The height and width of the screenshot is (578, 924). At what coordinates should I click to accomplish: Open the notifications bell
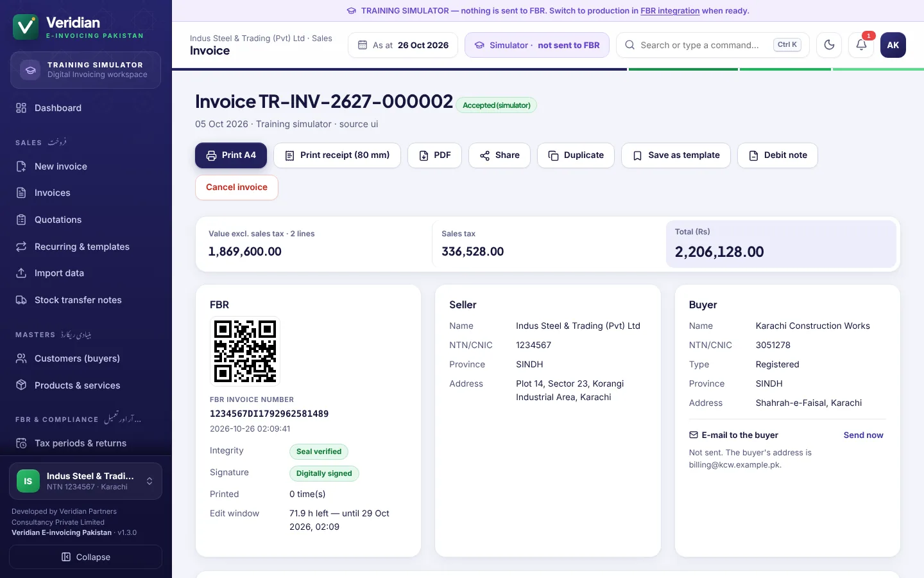click(861, 45)
